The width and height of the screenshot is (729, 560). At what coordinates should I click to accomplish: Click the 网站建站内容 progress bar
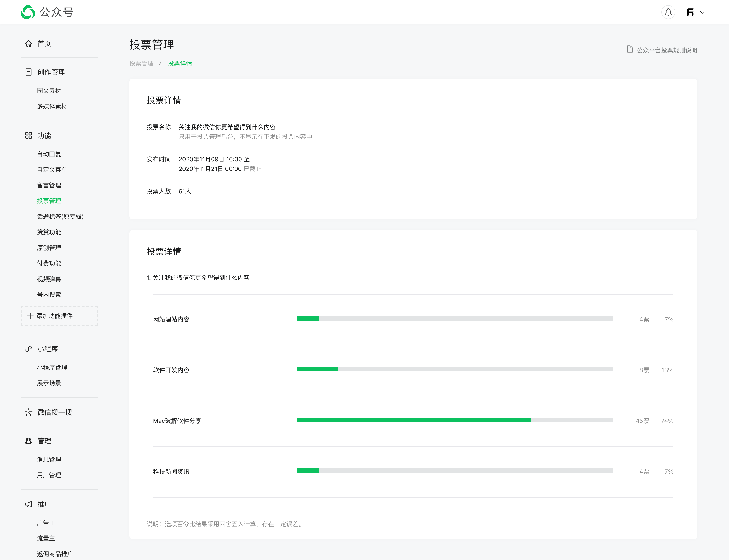click(x=455, y=318)
